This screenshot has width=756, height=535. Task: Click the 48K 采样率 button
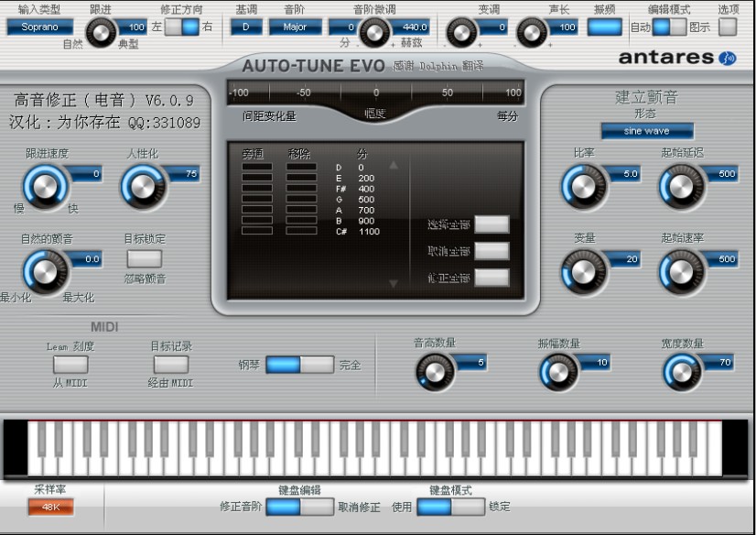[x=50, y=507]
